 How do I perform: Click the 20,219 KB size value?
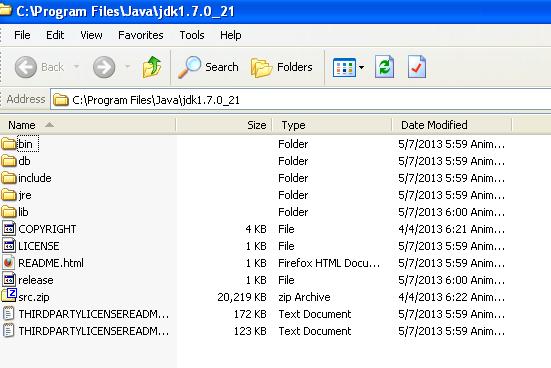(242, 297)
